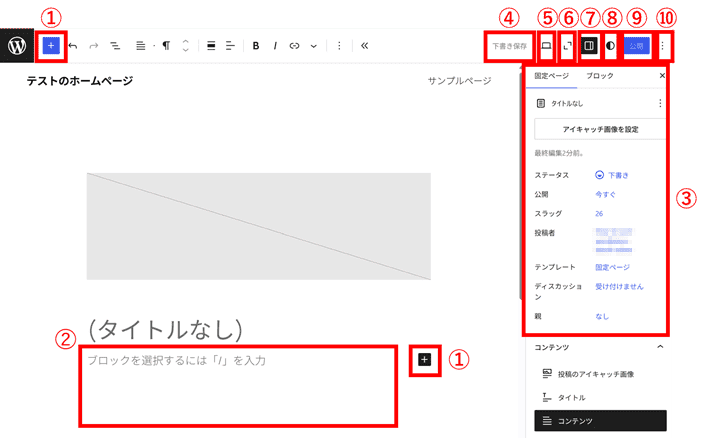The image size is (710, 438).
Task: Open the paragraph block type switcher
Action: pos(166,46)
